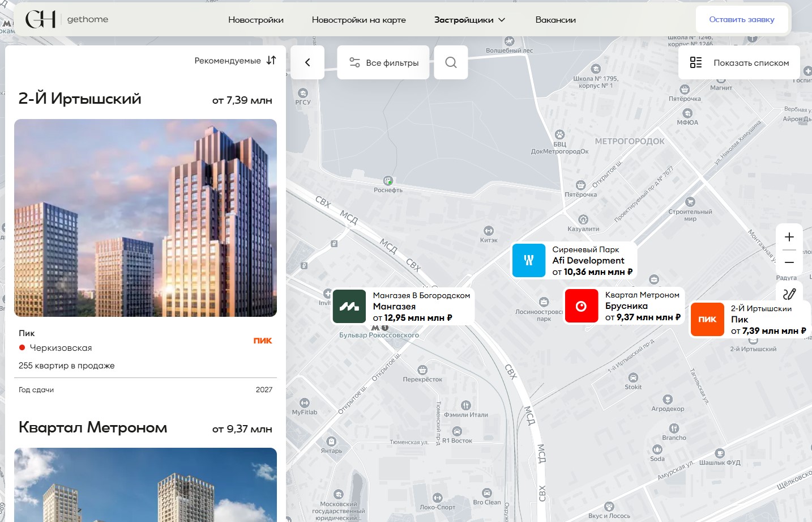Click the ББЦ ДокМетрогородОк map icon

pyautogui.click(x=560, y=134)
